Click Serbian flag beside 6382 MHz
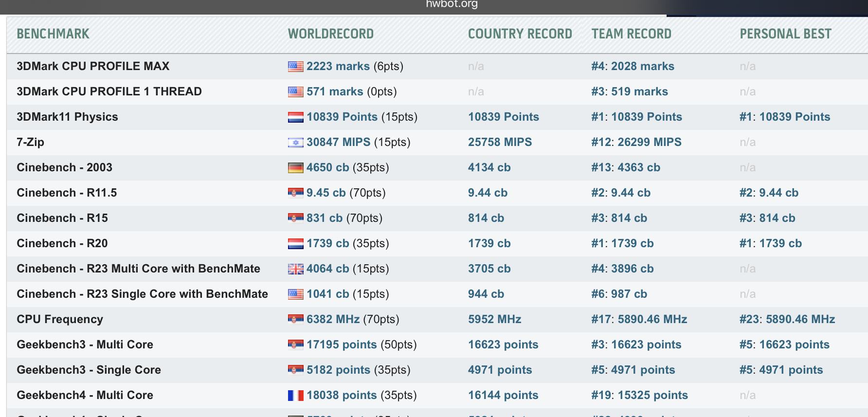Image resolution: width=868 pixels, height=417 pixels. tap(295, 320)
